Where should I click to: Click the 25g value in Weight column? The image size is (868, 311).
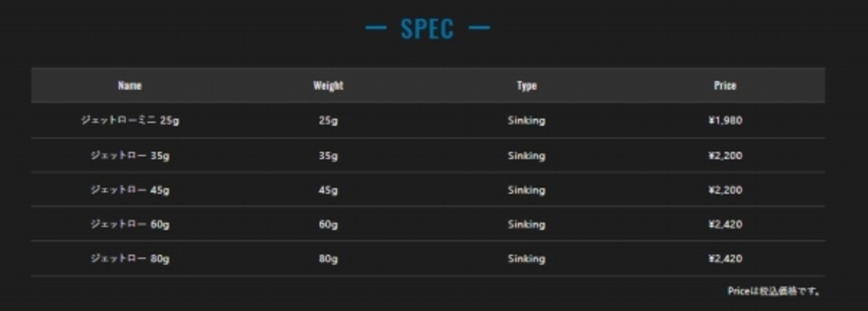coord(328,121)
